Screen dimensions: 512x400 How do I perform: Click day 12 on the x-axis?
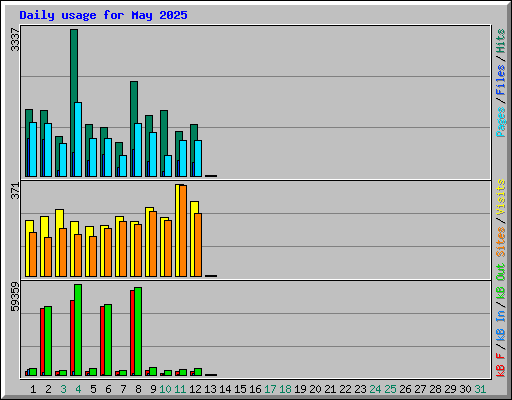coord(195,389)
